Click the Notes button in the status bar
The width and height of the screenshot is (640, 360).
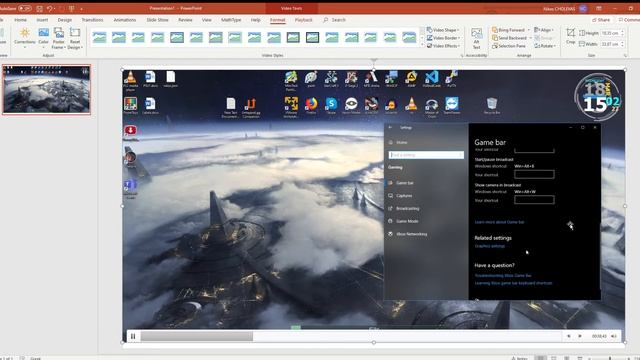(519, 358)
